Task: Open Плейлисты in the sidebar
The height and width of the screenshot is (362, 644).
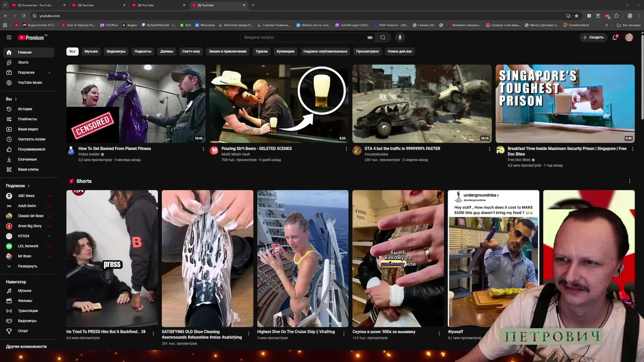Action: click(28, 119)
